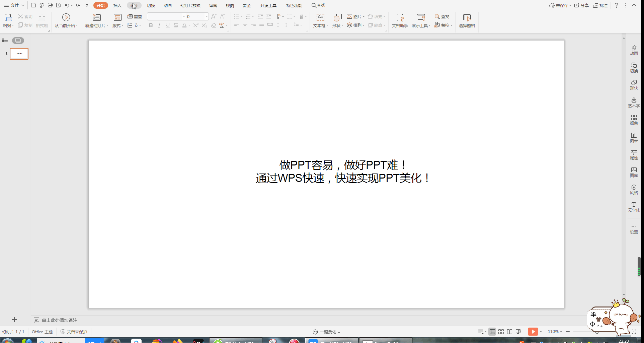Click the File (文件) menu button
The image size is (644, 343).
[14, 5]
